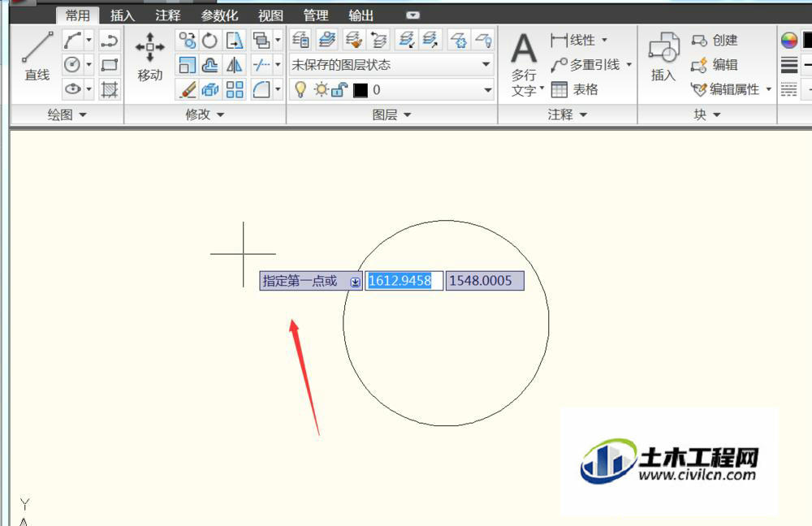
Task: Open the Arc tool dropdown arrow
Action: (x=89, y=40)
